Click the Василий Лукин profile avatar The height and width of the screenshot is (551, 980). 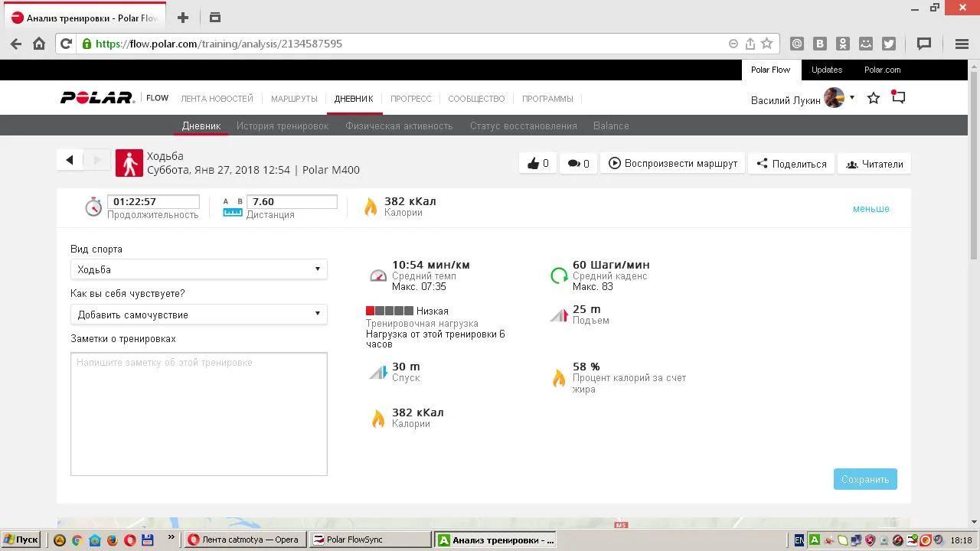(834, 98)
